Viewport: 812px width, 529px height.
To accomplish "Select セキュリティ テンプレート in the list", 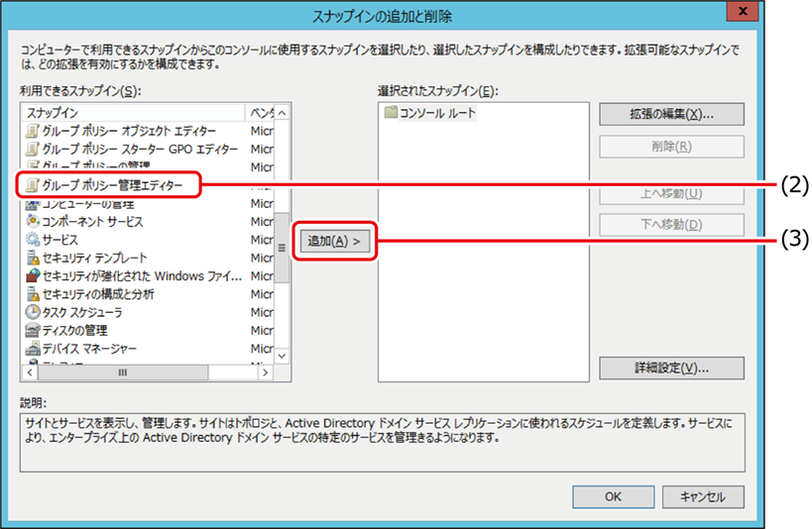I will tap(94, 258).
